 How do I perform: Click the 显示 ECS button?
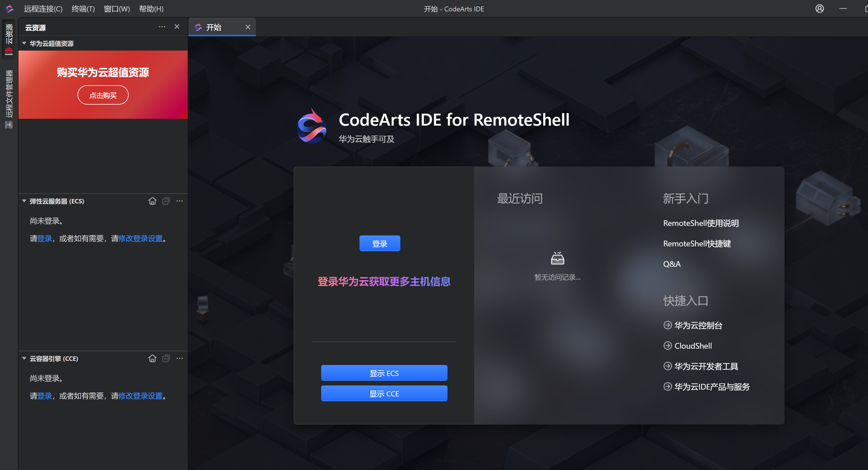click(x=384, y=373)
